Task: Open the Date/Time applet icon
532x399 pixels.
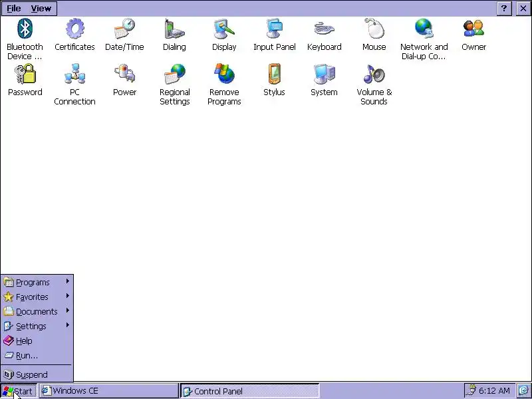Action: tap(124, 29)
